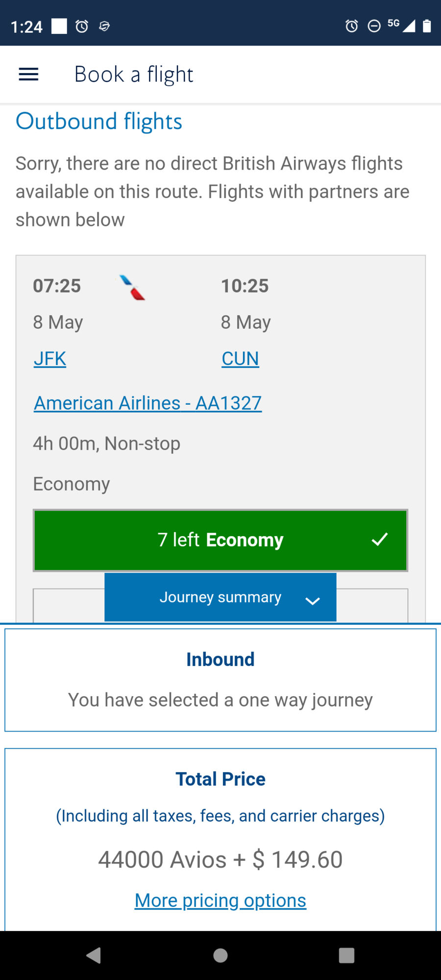Screen dimensions: 441x980
Task: Tap the checkmark on Economy fare
Action: click(x=380, y=539)
